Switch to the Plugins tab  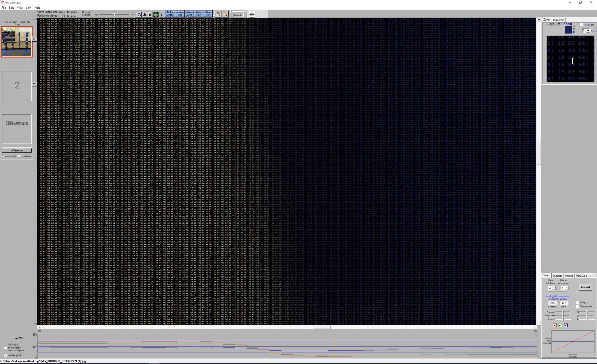(569, 276)
